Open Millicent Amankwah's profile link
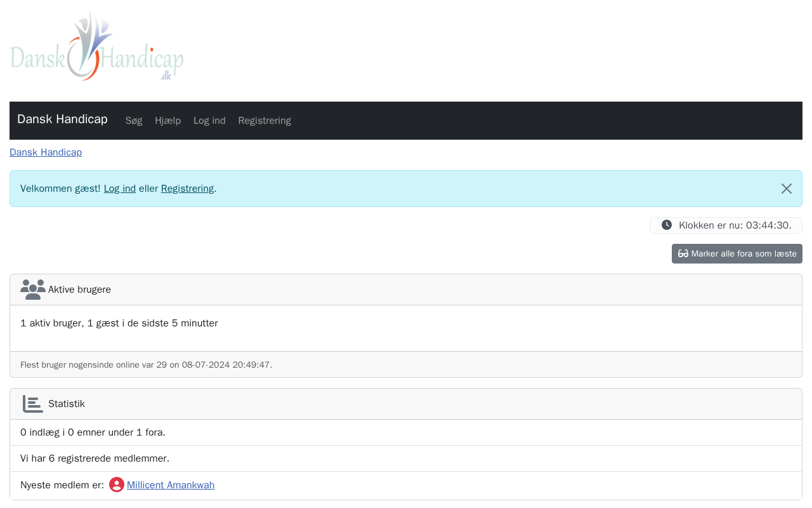Viewport: 812px width, 508px height. 171,485
